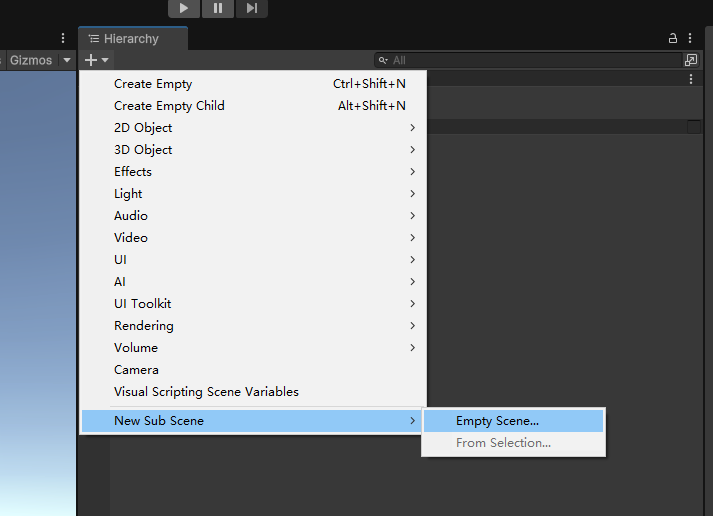Start Play mode with the Play button
Screen dimensions: 713x516
pyautogui.click(x=184, y=8)
